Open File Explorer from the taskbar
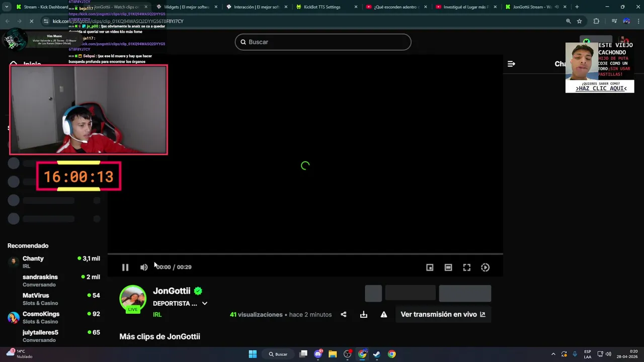Viewport: 644px width, 362px height. click(x=333, y=354)
